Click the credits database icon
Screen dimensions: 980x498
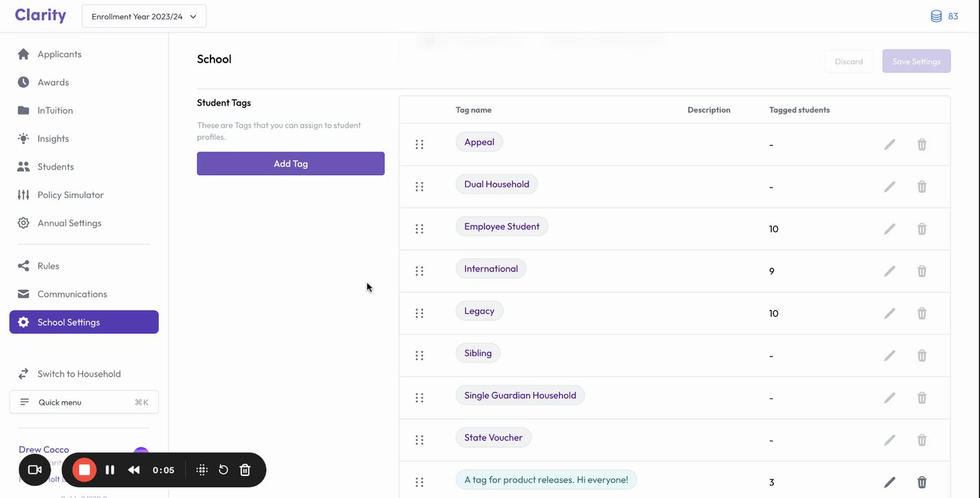[x=936, y=16]
